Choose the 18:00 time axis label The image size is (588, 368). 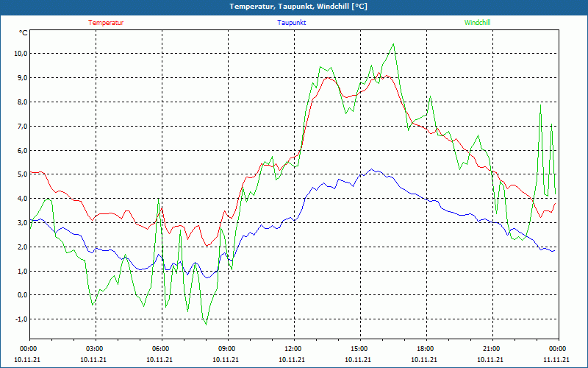(x=426, y=349)
